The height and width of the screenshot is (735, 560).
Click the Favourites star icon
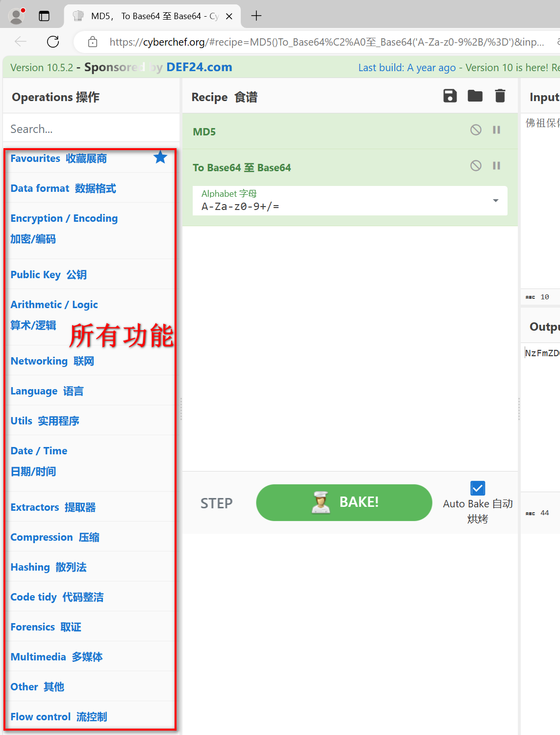[x=160, y=157]
